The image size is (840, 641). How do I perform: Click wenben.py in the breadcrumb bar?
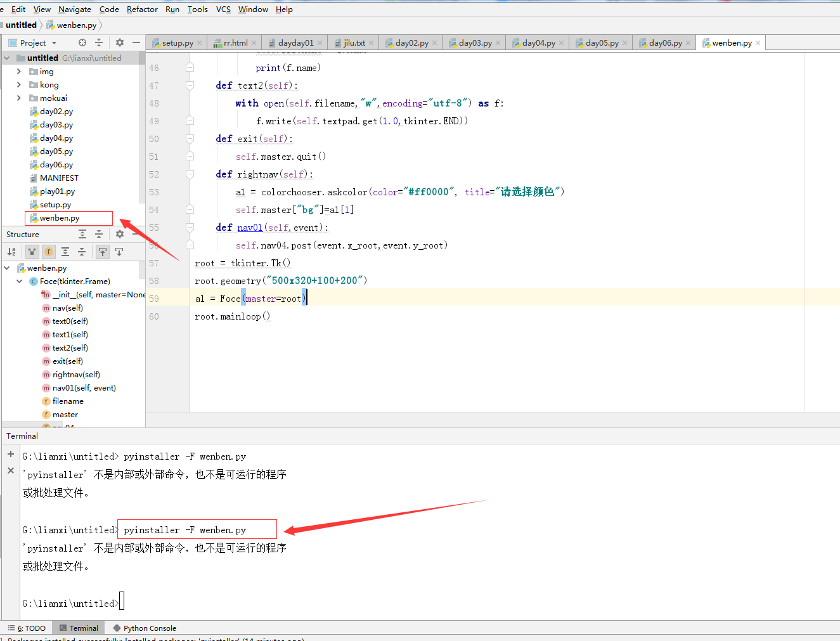click(x=72, y=25)
